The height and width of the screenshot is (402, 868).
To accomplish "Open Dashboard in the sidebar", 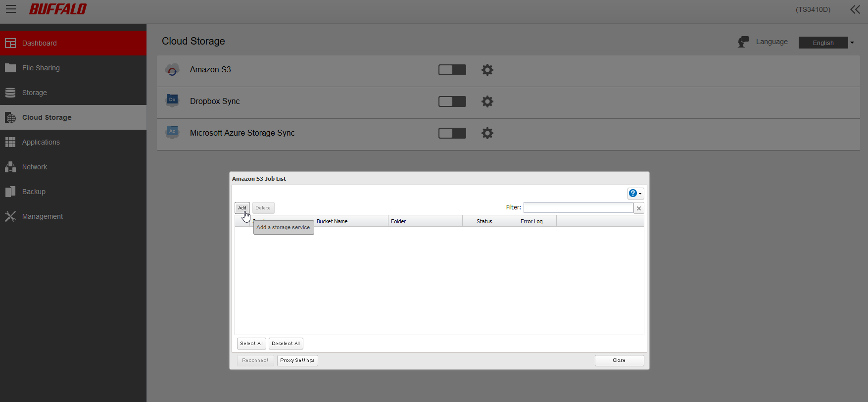I will coord(73,43).
